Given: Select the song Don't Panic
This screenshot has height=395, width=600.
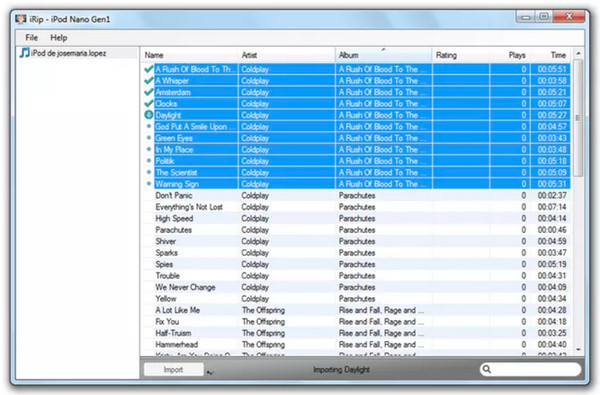Looking at the screenshot, I should click(x=174, y=196).
